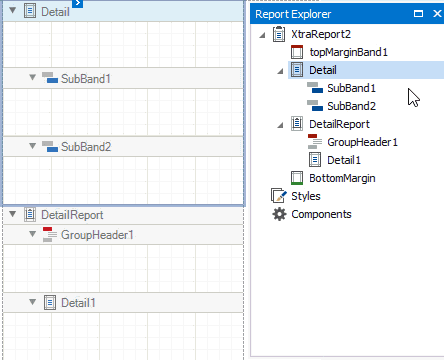Click the SubBand1 band header text
This screenshot has height=360, width=444.
[x=86, y=79]
